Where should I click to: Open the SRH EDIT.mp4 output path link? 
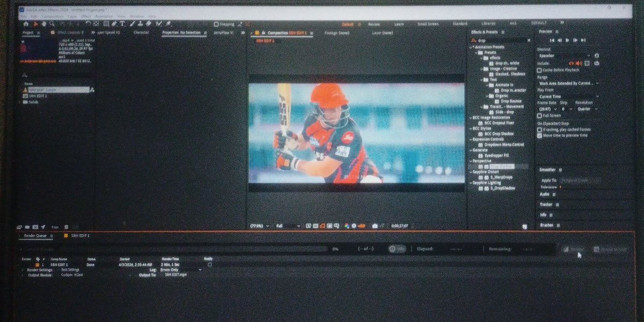tap(175, 275)
